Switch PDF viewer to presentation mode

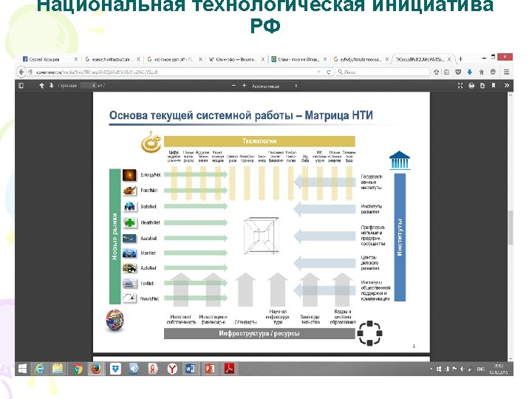click(460, 86)
